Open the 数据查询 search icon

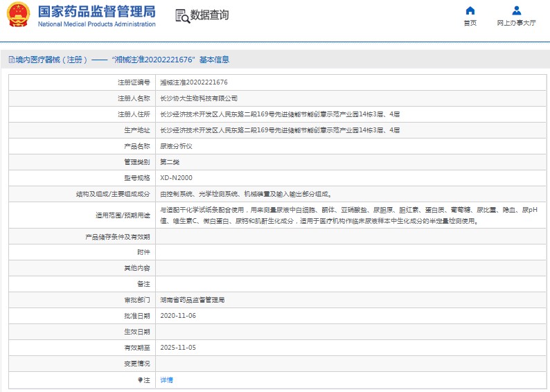pos(182,16)
